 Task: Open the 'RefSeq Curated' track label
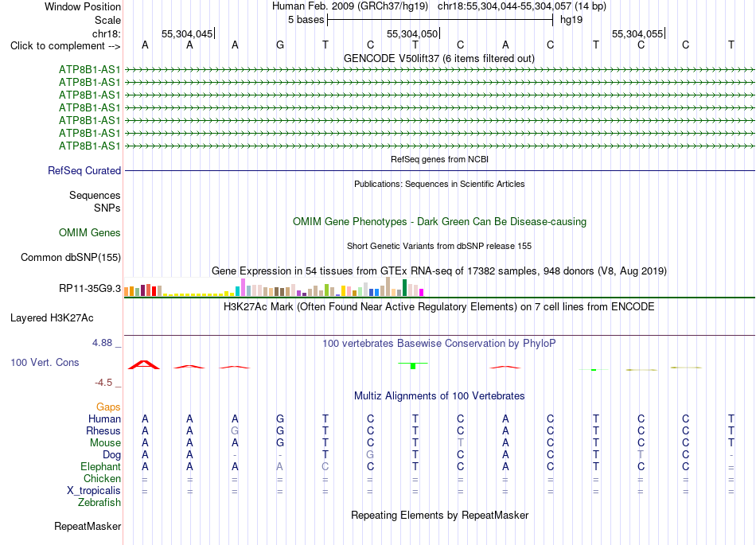[x=84, y=170]
